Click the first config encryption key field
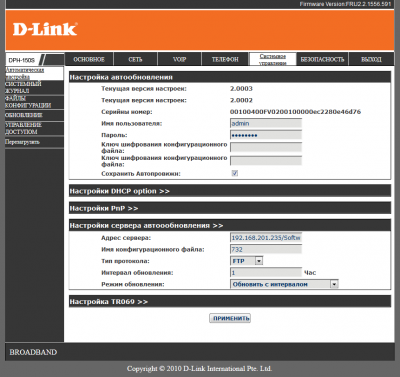 tap(266, 147)
